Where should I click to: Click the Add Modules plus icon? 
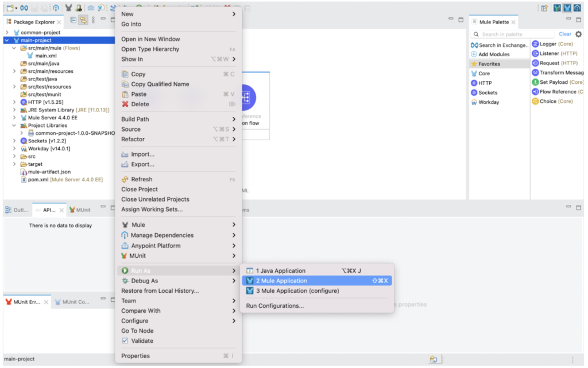point(474,55)
